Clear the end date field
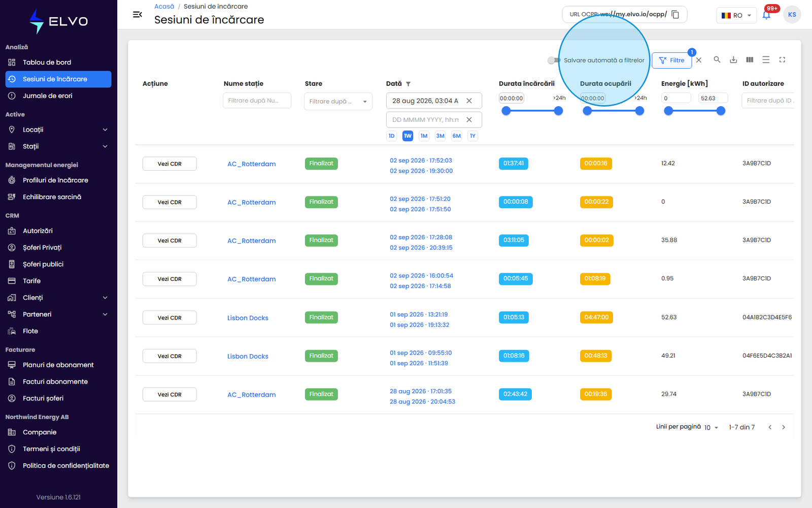 469,120
